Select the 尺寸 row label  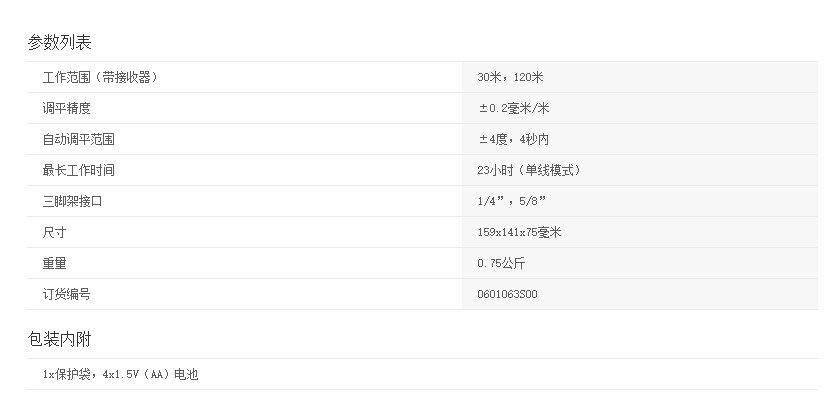point(54,232)
